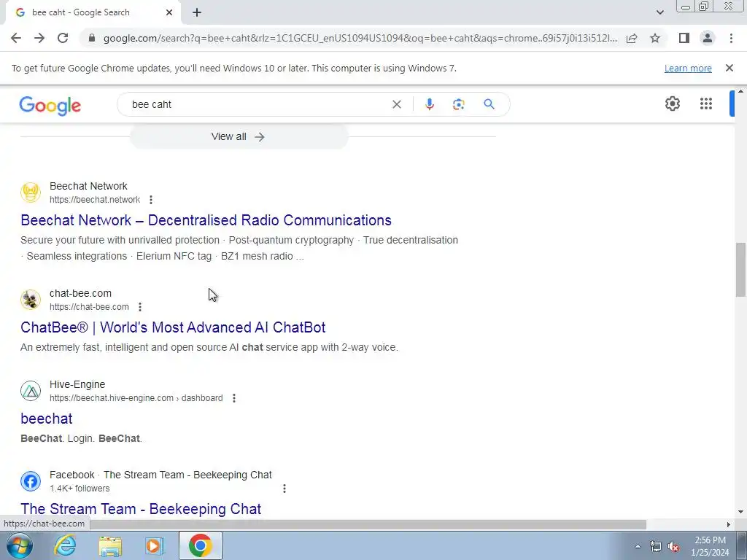Open Google apps grid
747x560 pixels.
click(x=706, y=104)
